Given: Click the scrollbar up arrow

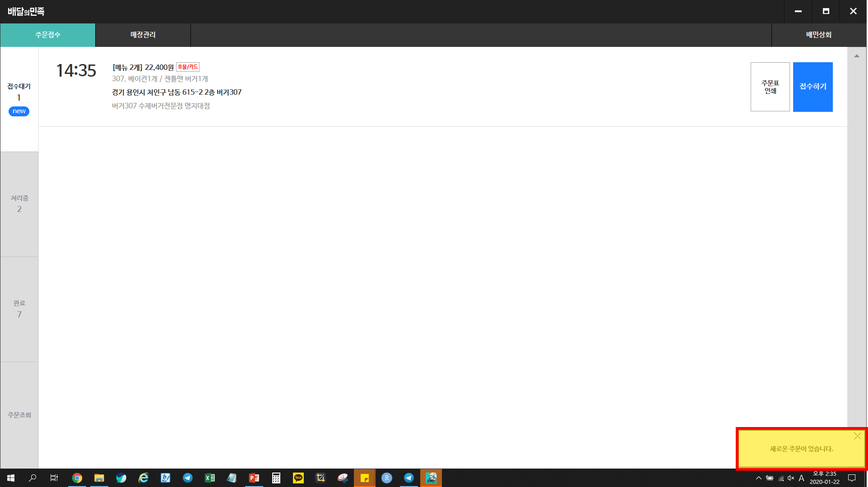Looking at the screenshot, I should [856, 56].
